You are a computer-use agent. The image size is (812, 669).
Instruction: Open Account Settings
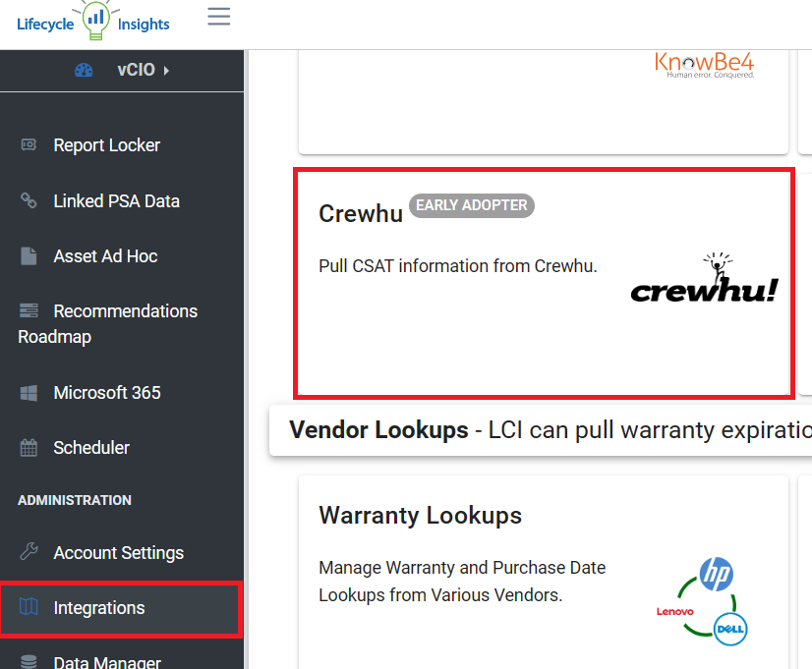tap(119, 553)
